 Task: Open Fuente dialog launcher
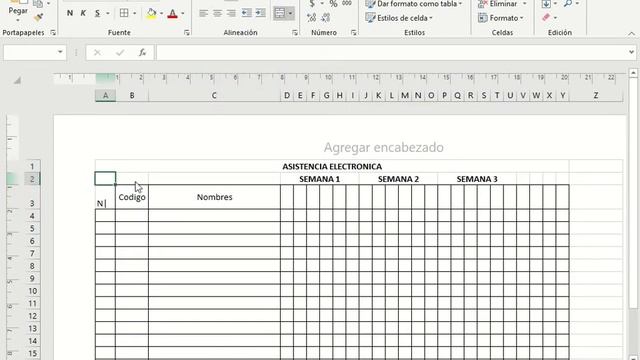[x=187, y=32]
